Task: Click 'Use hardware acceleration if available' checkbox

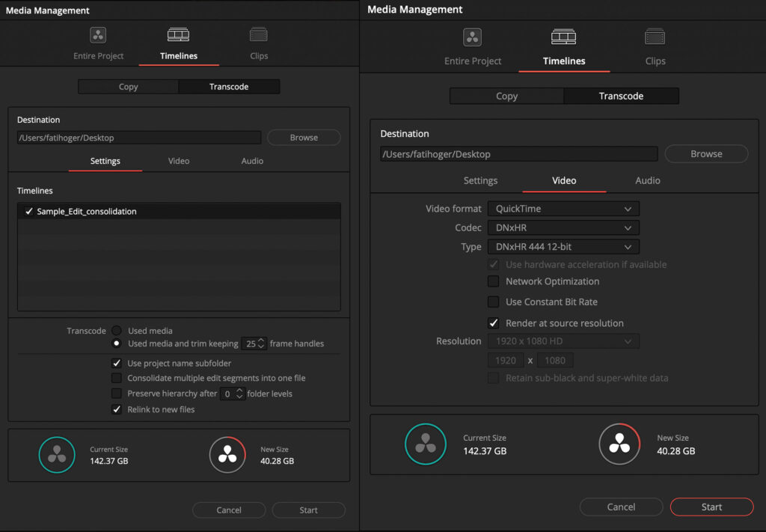Action: 494,264
